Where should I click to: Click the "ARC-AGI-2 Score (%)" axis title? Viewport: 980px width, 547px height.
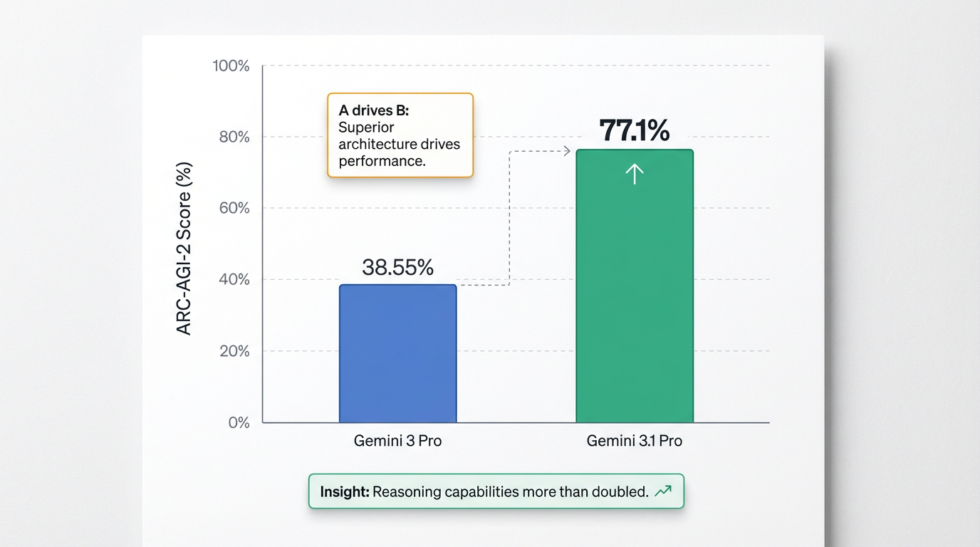184,249
